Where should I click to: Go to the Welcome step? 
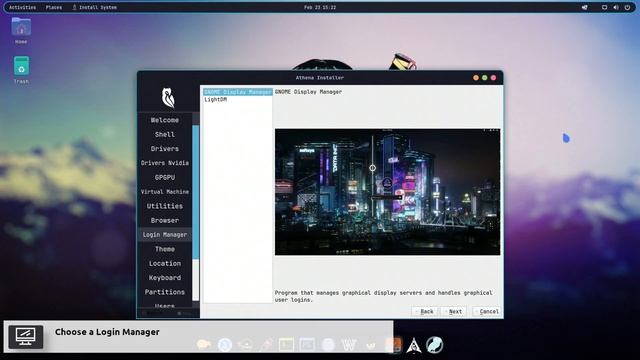pos(164,120)
